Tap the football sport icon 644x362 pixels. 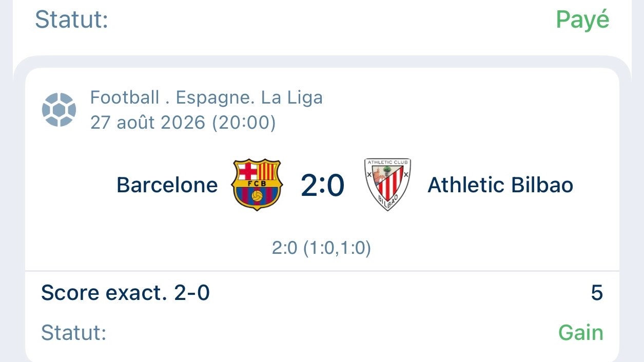[59, 109]
